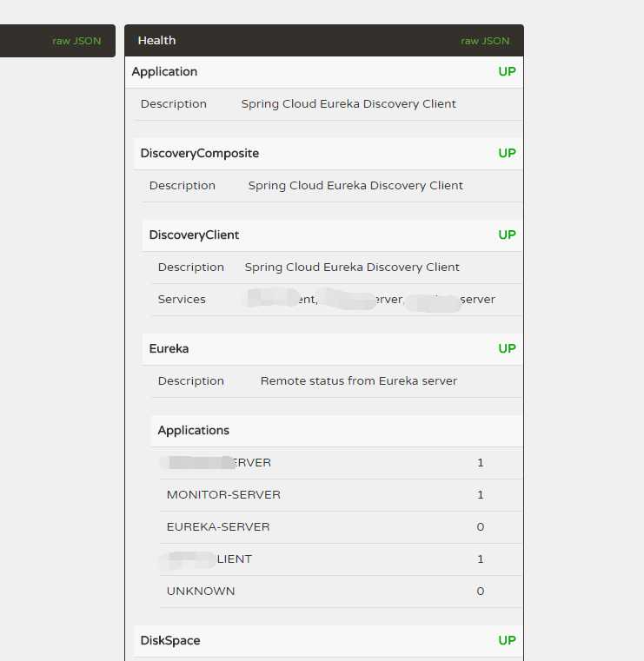Click the UP status beside DiscoveryClient
The image size is (644, 661).
coord(507,235)
